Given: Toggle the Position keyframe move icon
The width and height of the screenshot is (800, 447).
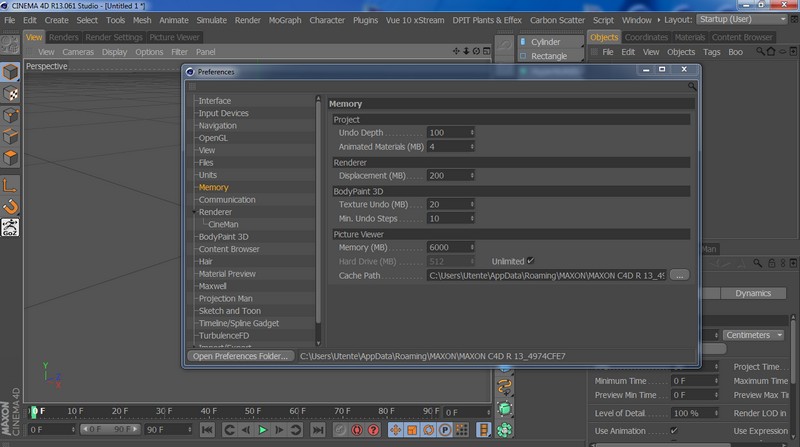Looking at the screenshot, I should pos(395,430).
